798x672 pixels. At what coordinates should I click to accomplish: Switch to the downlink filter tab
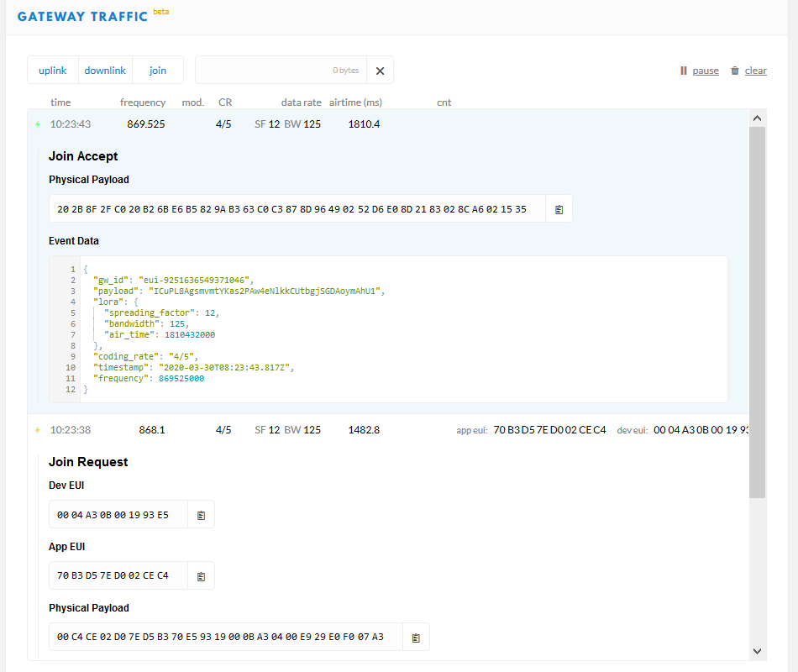[105, 71]
